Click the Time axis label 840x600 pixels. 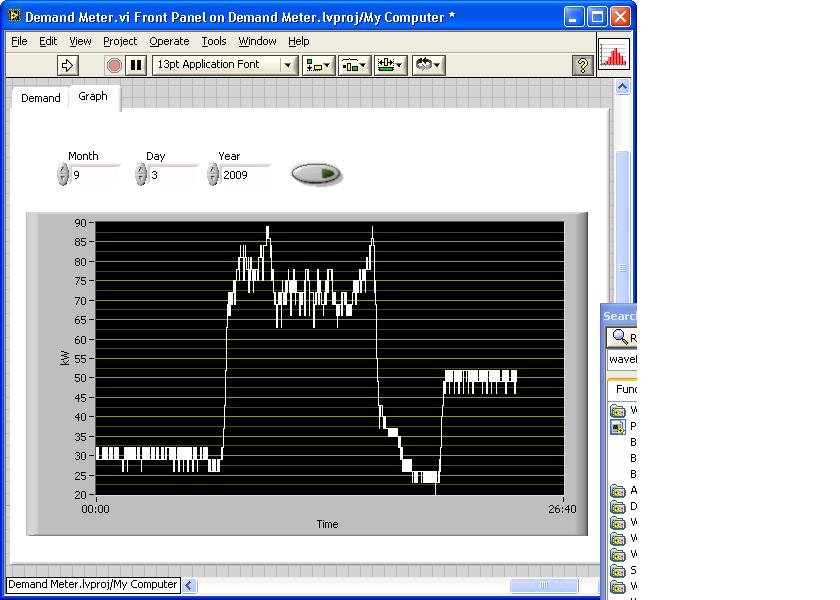327,524
